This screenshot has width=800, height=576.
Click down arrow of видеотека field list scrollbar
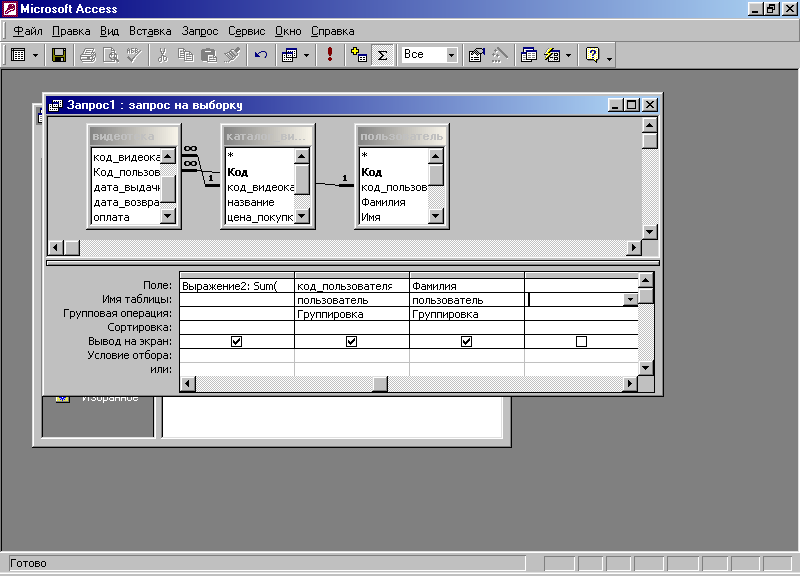click(168, 216)
